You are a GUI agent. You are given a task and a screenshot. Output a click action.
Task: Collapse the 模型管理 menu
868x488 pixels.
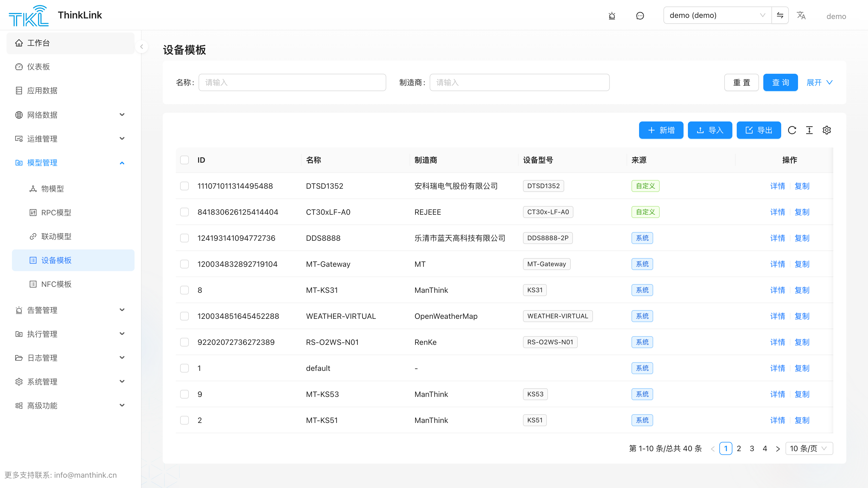coord(71,163)
